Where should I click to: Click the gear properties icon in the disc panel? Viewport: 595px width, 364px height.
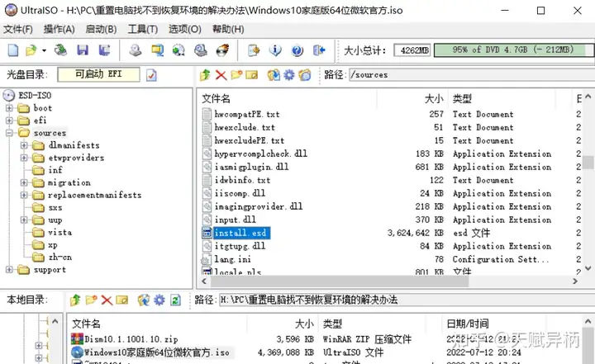coord(288,74)
